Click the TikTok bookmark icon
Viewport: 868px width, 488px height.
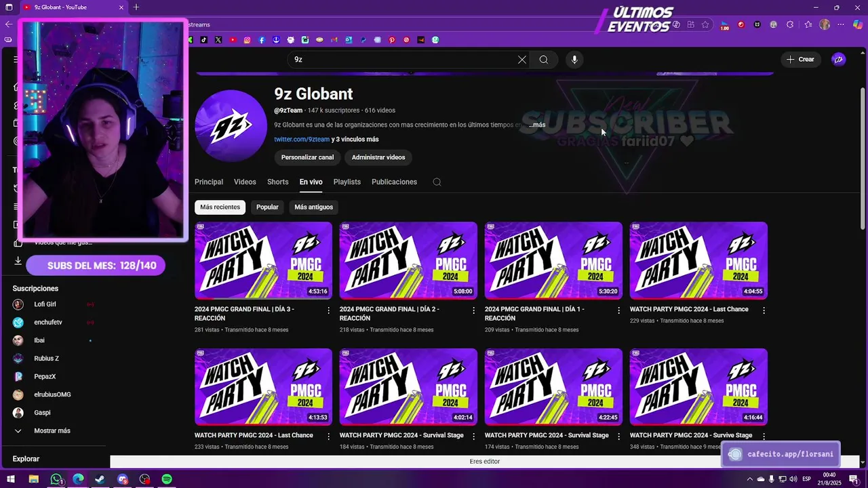(x=203, y=40)
